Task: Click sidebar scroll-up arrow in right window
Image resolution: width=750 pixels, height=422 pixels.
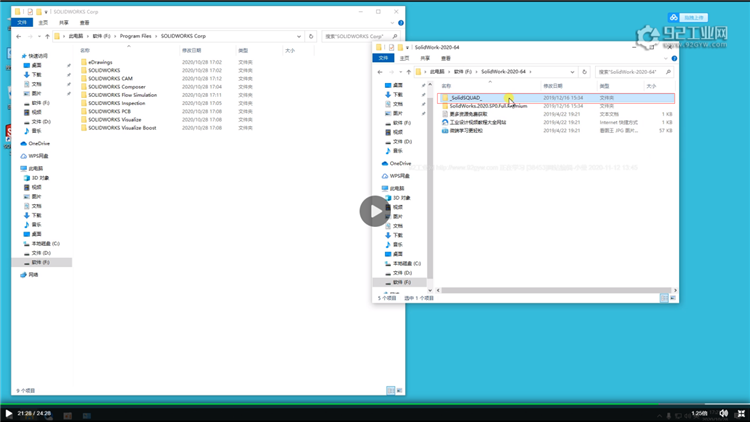Action: [x=430, y=85]
